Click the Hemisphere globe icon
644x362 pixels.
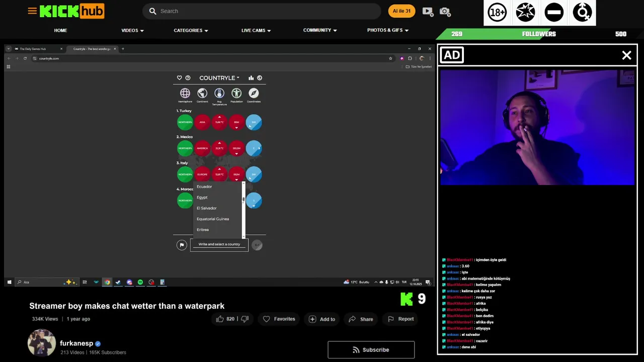click(185, 93)
